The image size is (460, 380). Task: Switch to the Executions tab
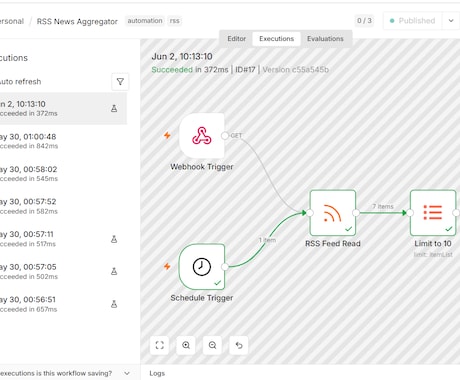(277, 39)
